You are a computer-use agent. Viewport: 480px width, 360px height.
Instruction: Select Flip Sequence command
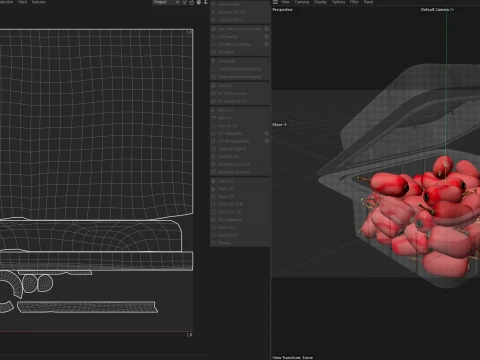coord(240,220)
